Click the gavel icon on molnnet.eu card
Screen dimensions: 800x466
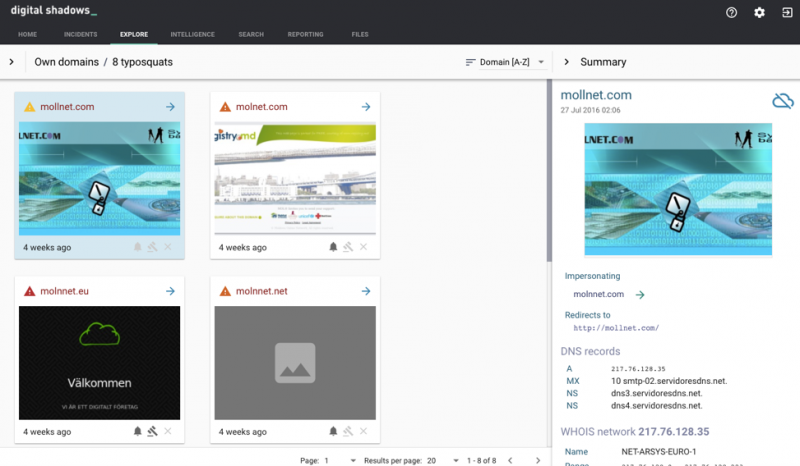point(153,431)
